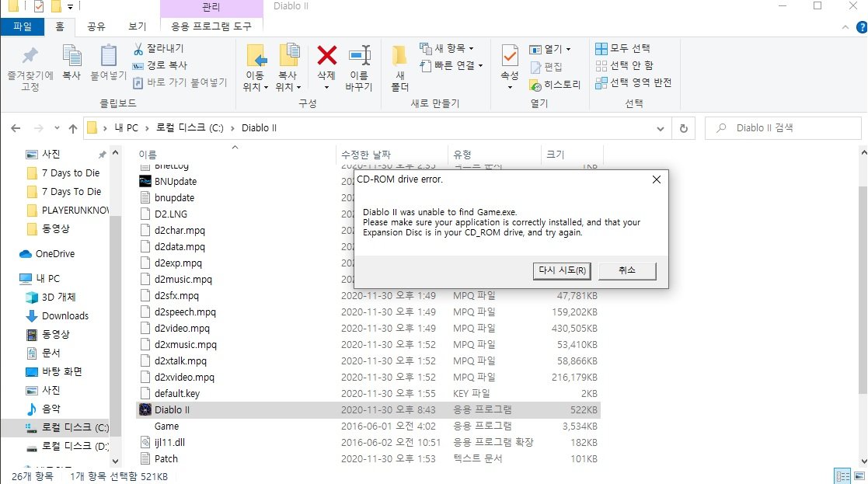Viewport: 868px width, 484px height.
Task: Open the 보기 (View) tab
Action: point(138,26)
